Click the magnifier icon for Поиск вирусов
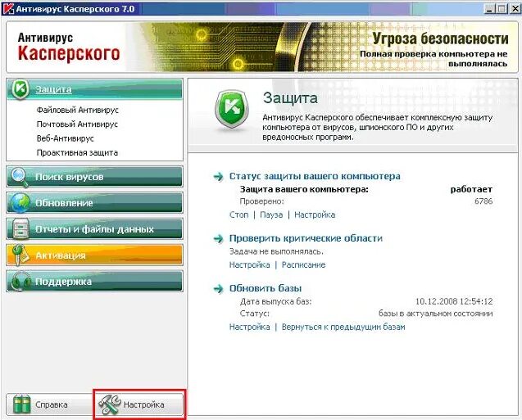 pos(20,177)
